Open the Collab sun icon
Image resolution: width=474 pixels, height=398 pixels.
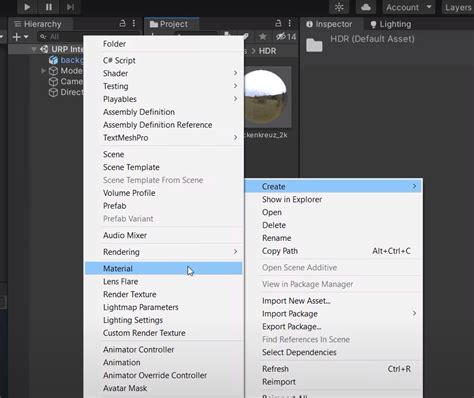(339, 7)
